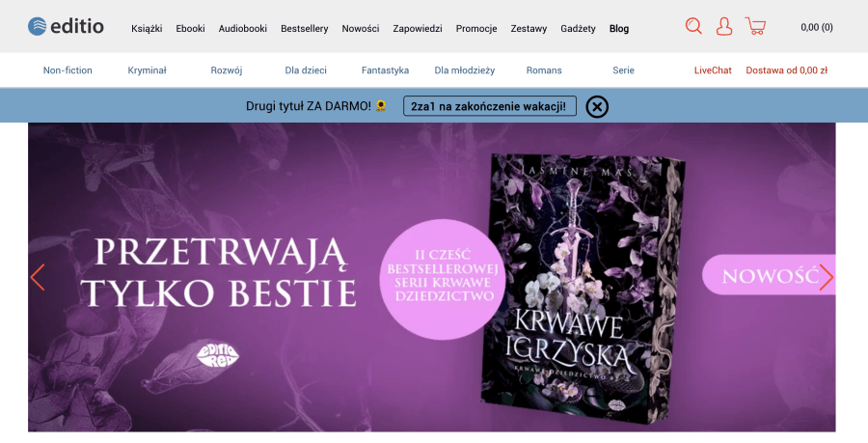The width and height of the screenshot is (868, 443).
Task: Open Promocje page
Action: click(x=476, y=28)
